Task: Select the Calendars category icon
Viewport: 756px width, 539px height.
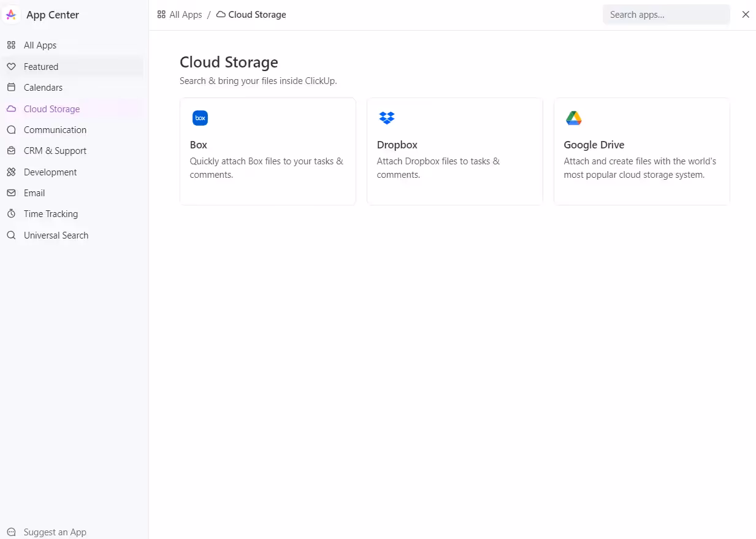Action: 11,87
